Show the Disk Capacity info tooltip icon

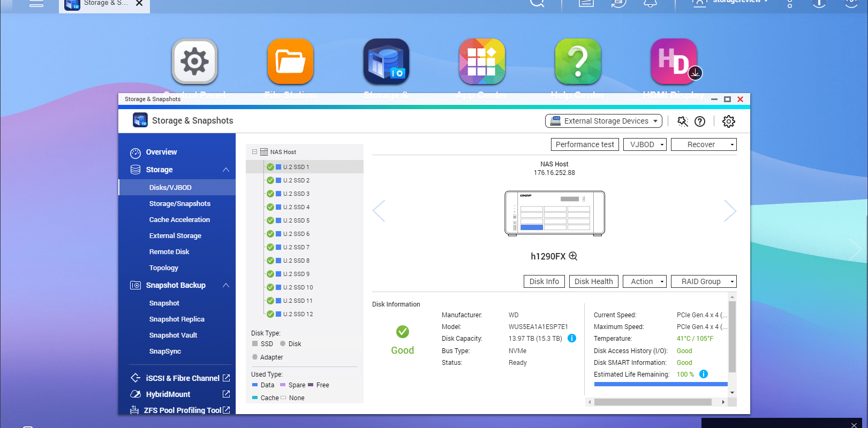tap(572, 338)
